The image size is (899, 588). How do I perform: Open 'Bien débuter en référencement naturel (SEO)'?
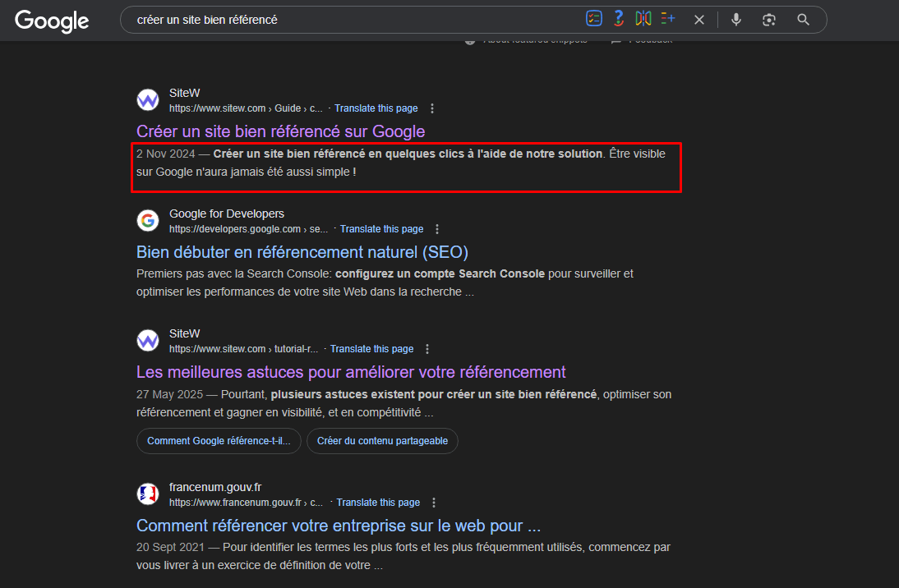coord(302,252)
